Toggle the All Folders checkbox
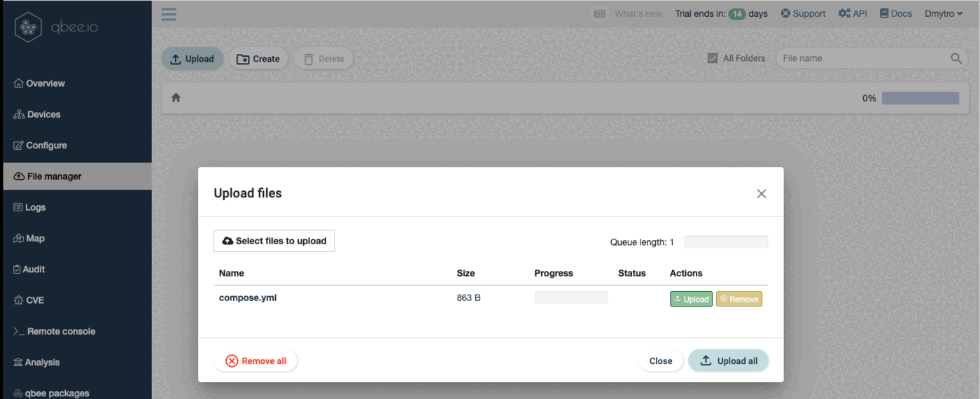This screenshot has width=980, height=399. [713, 58]
